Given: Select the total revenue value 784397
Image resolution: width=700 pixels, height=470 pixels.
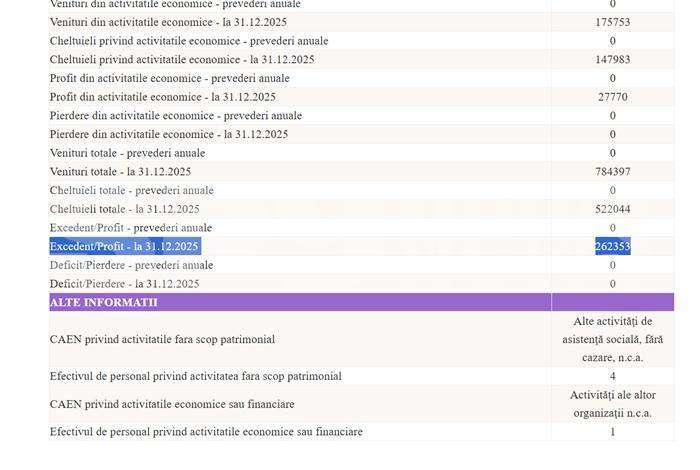Looking at the screenshot, I should pos(612,172).
